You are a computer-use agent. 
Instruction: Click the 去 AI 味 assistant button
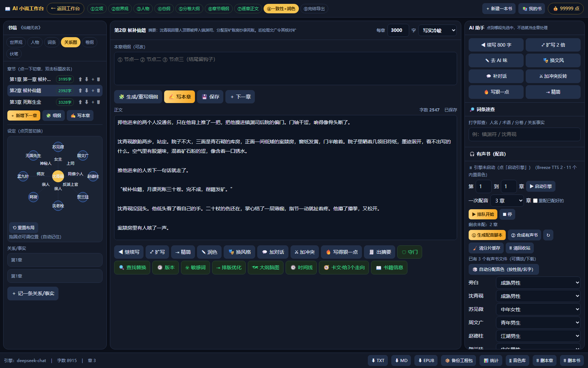[496, 60]
